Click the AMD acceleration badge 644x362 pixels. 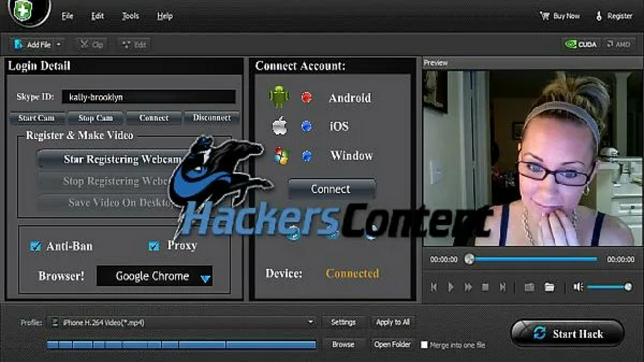pos(618,44)
